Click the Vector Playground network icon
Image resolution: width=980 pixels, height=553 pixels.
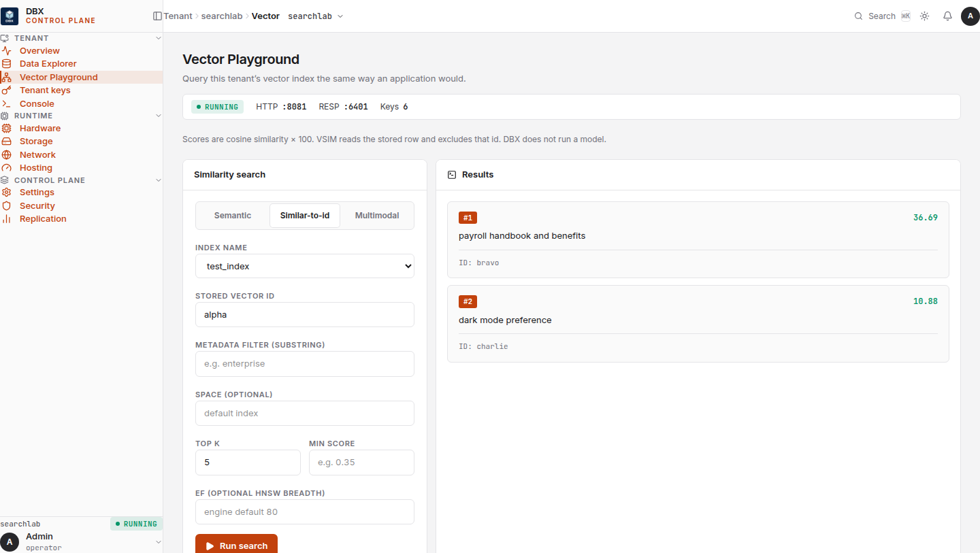[x=6, y=78]
